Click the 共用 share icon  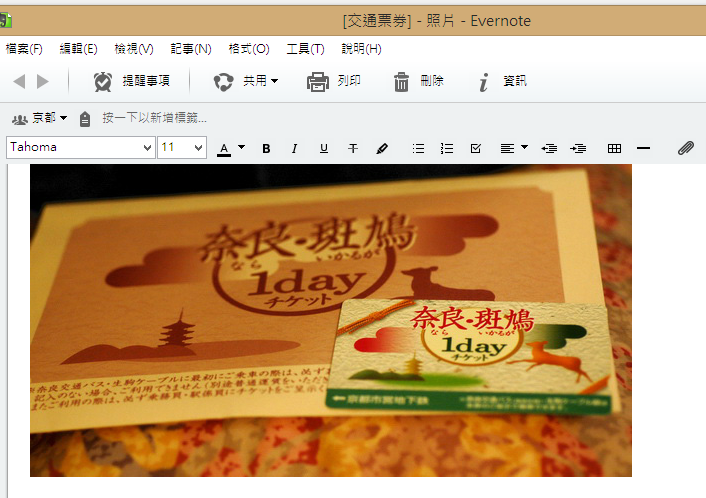223,82
